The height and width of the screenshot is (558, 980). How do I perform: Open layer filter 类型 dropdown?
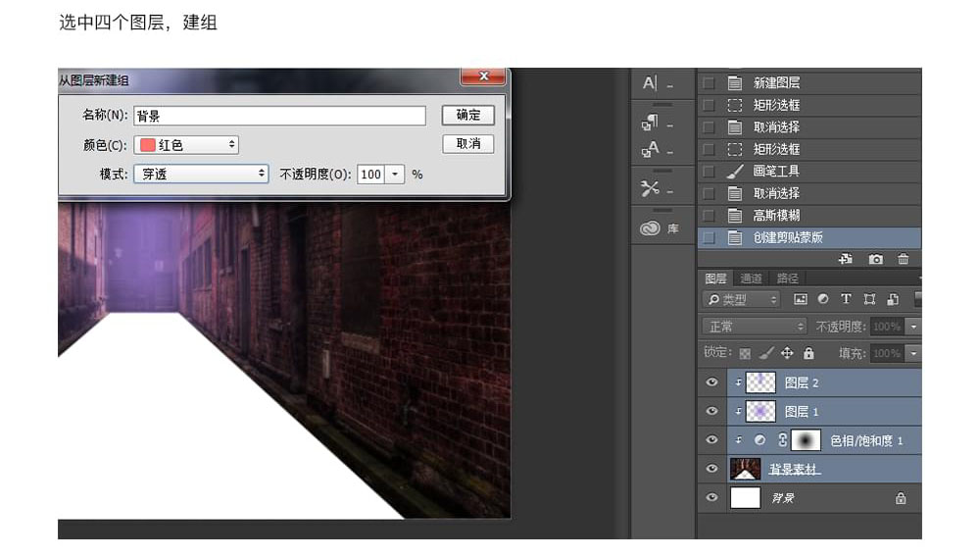(741, 300)
